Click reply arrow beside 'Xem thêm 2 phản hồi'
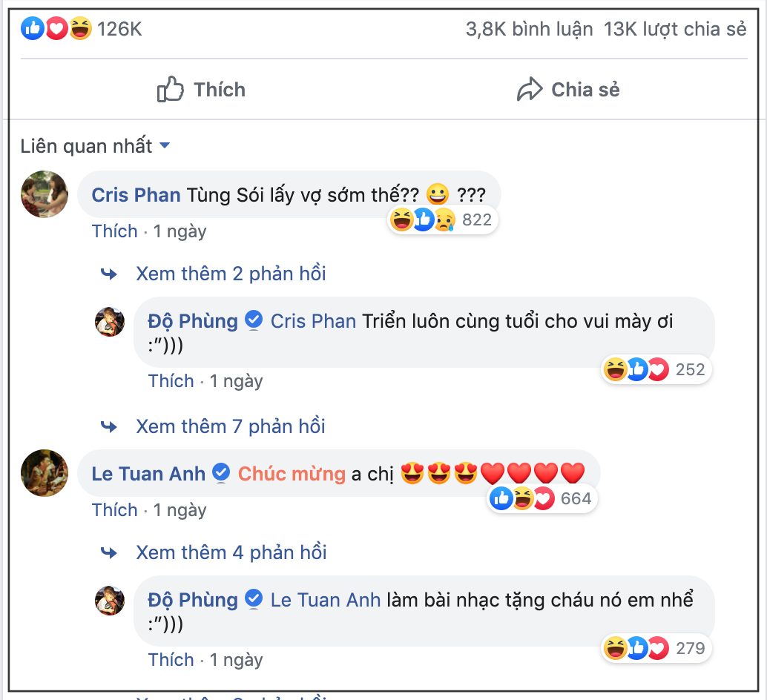The width and height of the screenshot is (767, 700). coord(109,274)
